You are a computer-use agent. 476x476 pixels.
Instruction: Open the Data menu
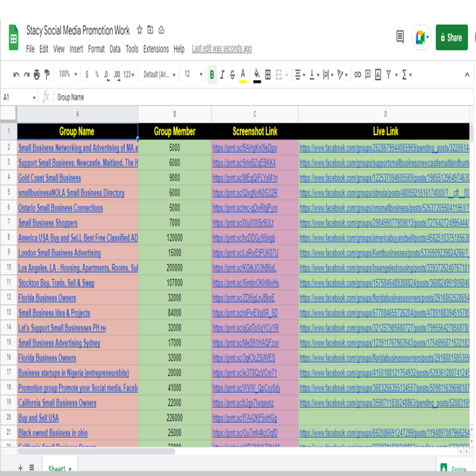(x=115, y=48)
